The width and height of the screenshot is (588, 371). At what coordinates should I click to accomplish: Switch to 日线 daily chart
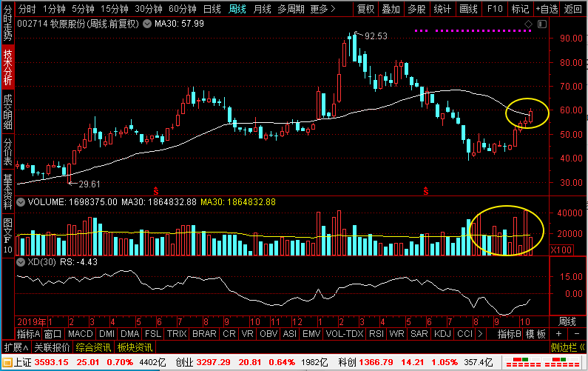(x=212, y=9)
